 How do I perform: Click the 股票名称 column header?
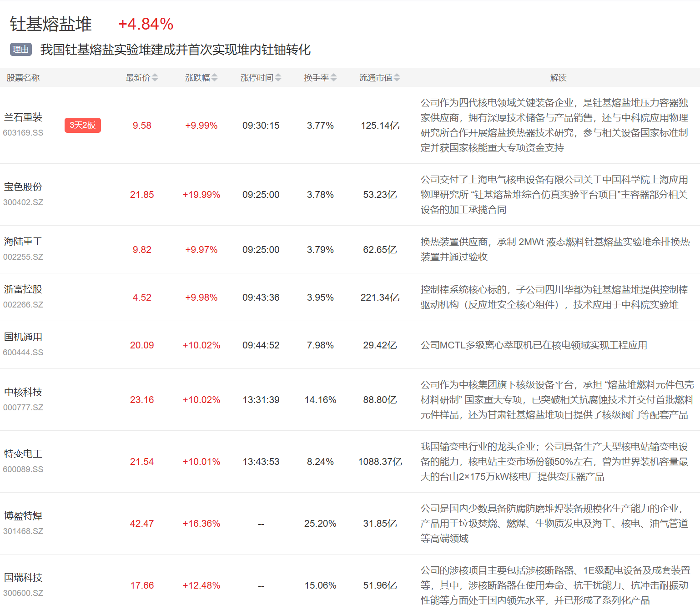coord(23,78)
